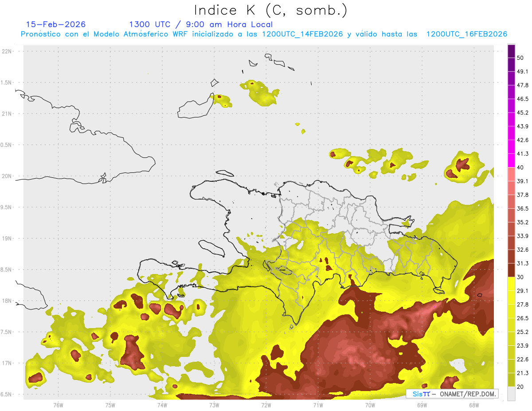Click the color bar label "27.8"
This screenshot has height=411, width=532.
coord(522,305)
